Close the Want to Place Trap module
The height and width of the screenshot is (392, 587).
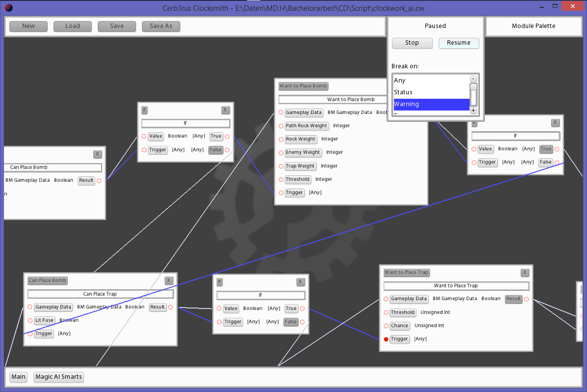525,272
